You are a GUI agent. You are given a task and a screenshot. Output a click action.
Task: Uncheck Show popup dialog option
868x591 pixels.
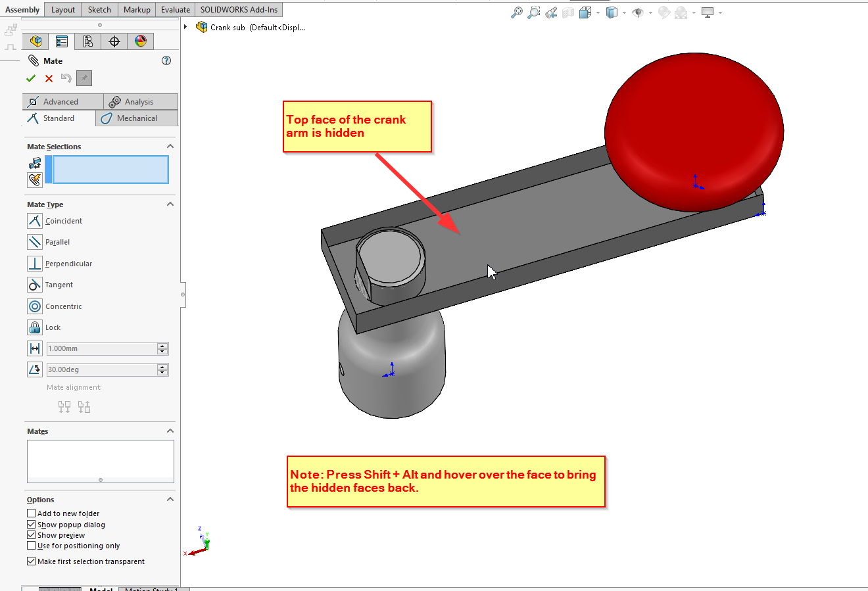coord(31,525)
